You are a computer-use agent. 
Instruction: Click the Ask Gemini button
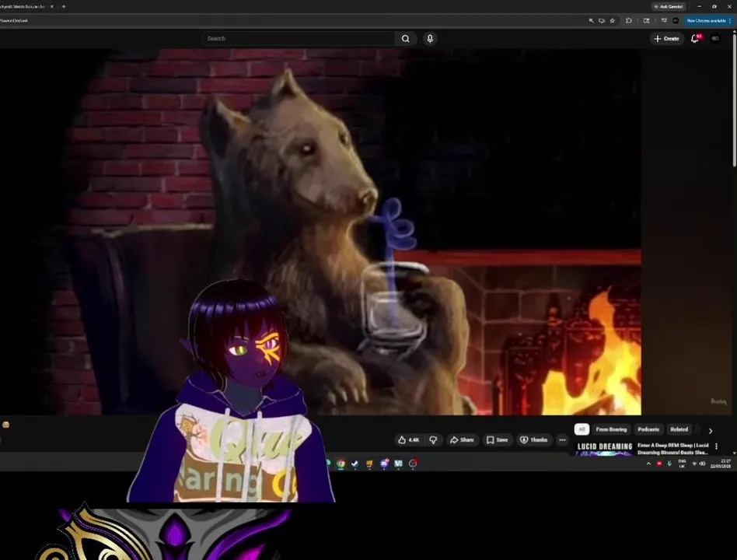click(669, 6)
